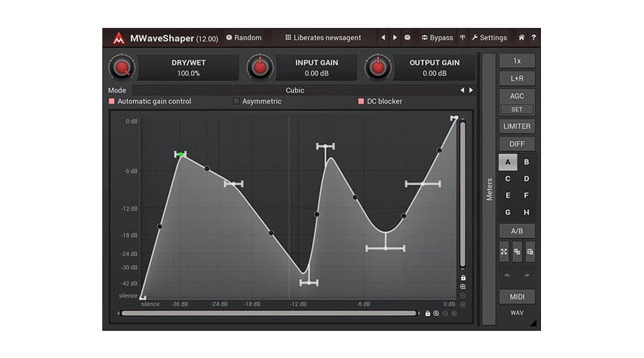Load the previous preset with left arrow
Screen dimensions: 644x358
(383, 37)
